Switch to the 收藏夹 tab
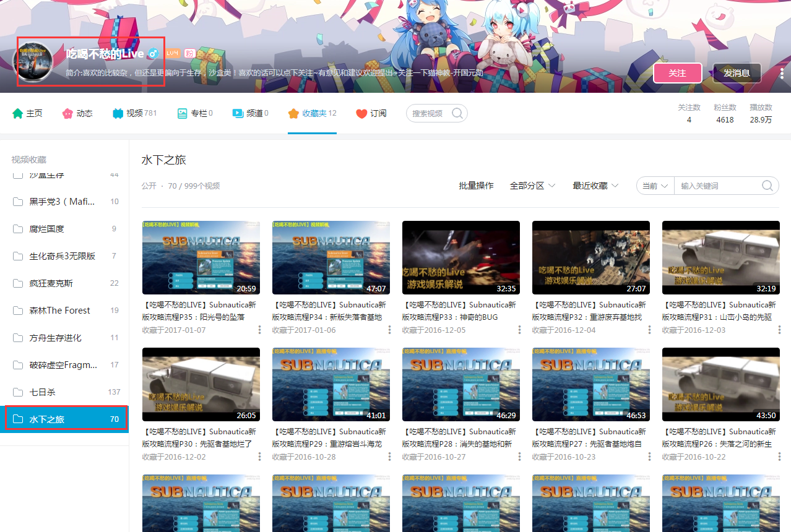The image size is (791, 532). pos(312,113)
